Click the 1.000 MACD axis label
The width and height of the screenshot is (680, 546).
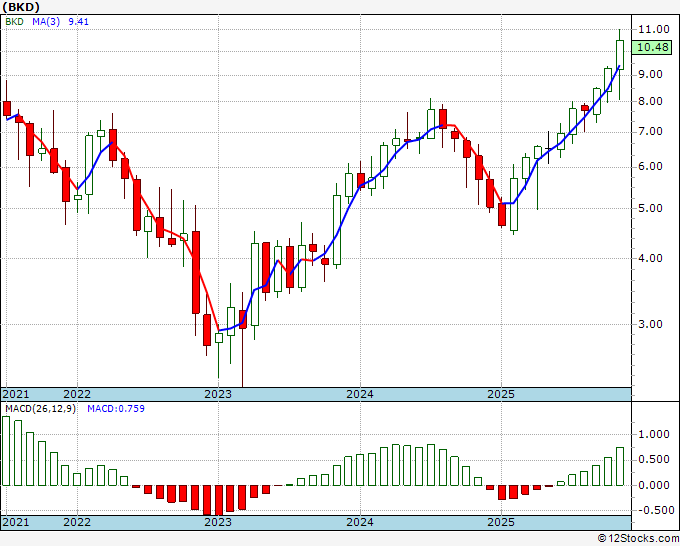[x=654, y=435]
